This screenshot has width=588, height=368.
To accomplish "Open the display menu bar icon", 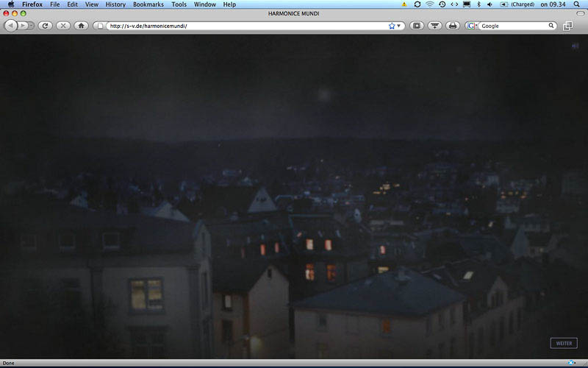I will click(x=467, y=4).
